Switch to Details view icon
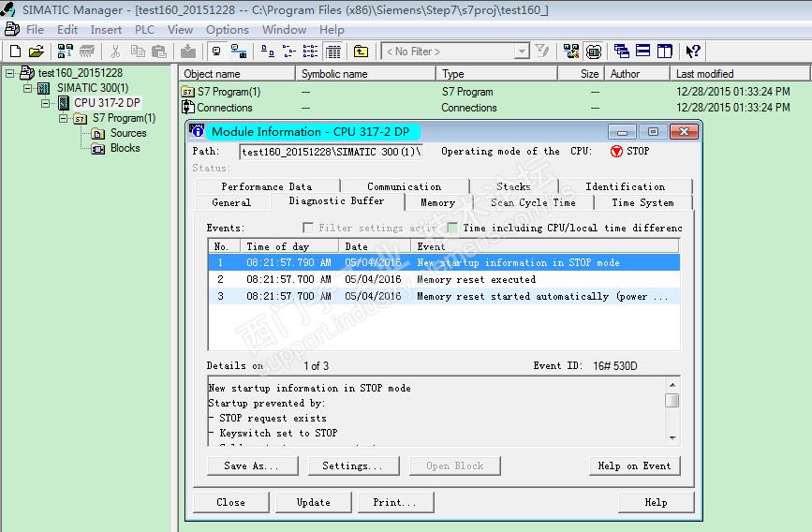812x532 pixels. point(333,52)
